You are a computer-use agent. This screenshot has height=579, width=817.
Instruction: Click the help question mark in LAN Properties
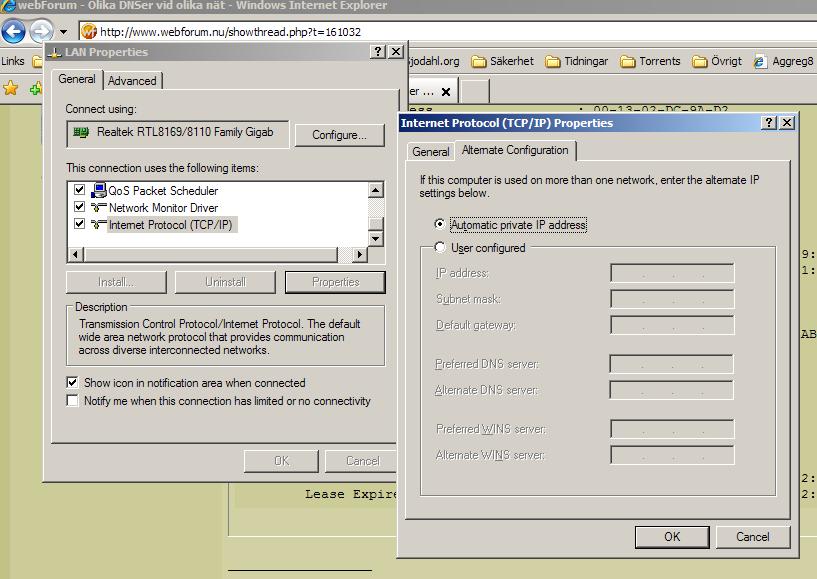[x=378, y=52]
